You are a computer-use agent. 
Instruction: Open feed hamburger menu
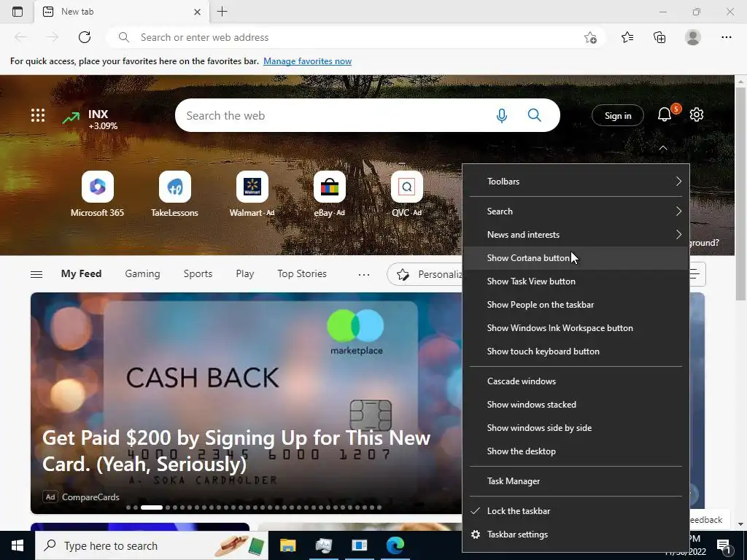36,274
